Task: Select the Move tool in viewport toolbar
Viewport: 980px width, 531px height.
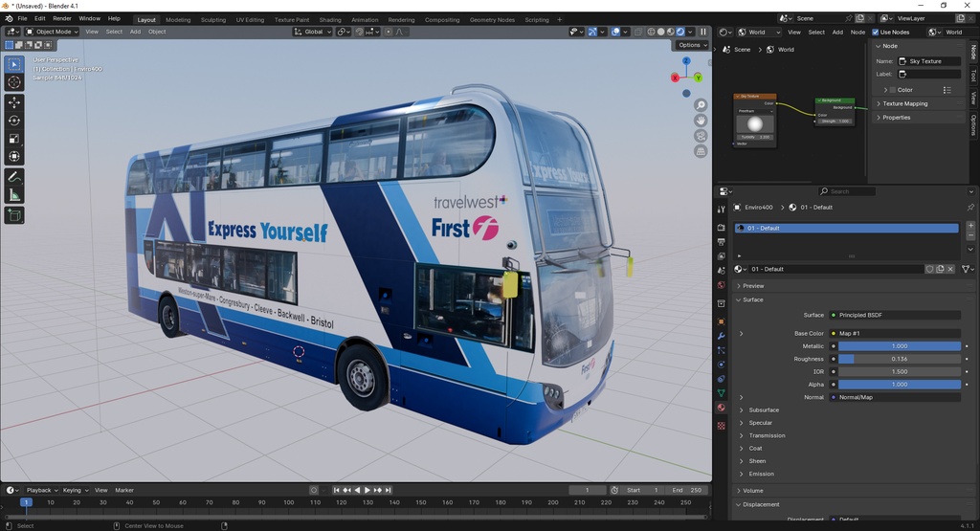Action: [14, 102]
